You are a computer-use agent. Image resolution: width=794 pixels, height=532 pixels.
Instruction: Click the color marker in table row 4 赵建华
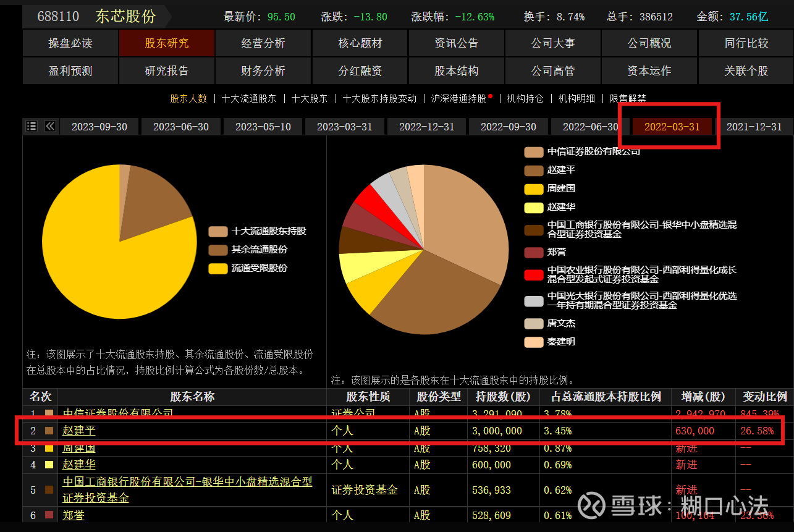[x=49, y=465]
